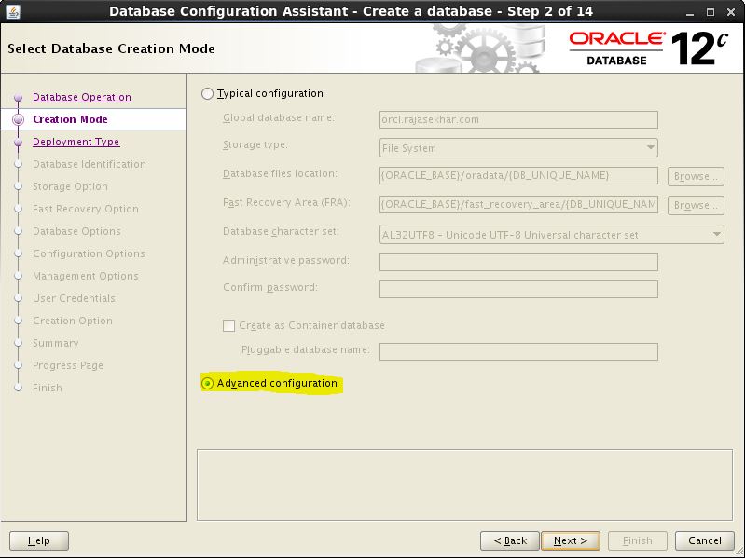Screen dimensions: 745x560
Task: Click the Next button
Action: [570, 540]
